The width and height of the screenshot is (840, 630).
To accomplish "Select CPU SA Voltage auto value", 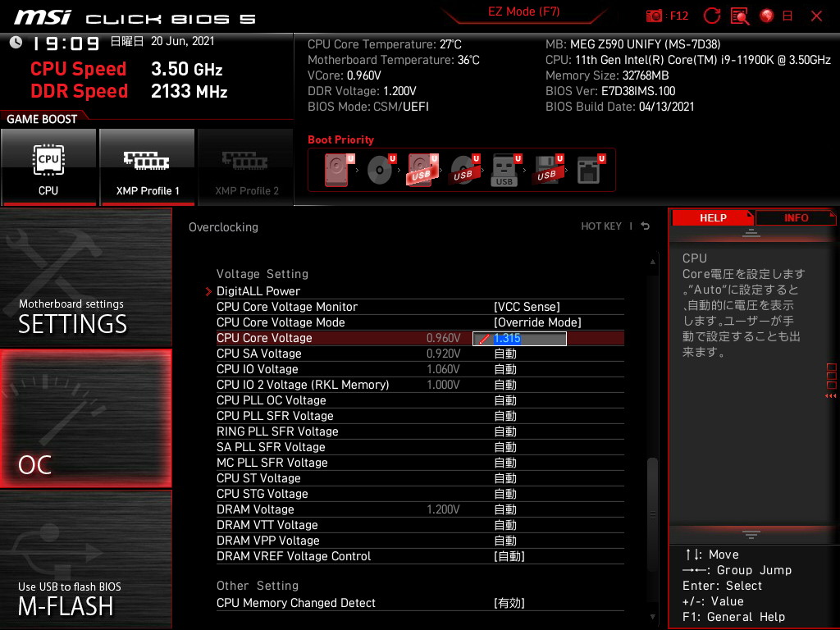I will pos(505,354).
